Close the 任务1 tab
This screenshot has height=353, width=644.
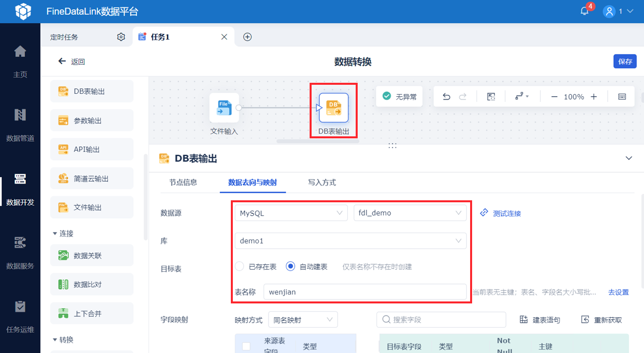click(224, 37)
